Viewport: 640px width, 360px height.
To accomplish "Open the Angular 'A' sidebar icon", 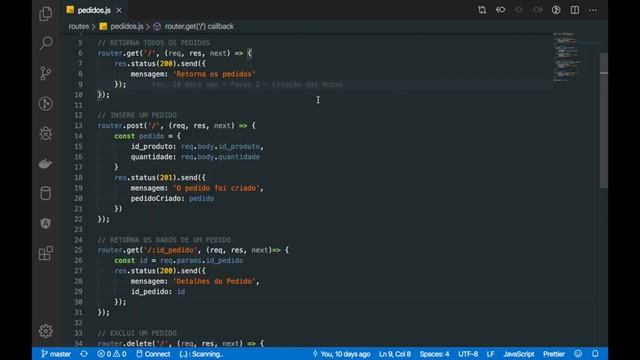I will click(46, 223).
